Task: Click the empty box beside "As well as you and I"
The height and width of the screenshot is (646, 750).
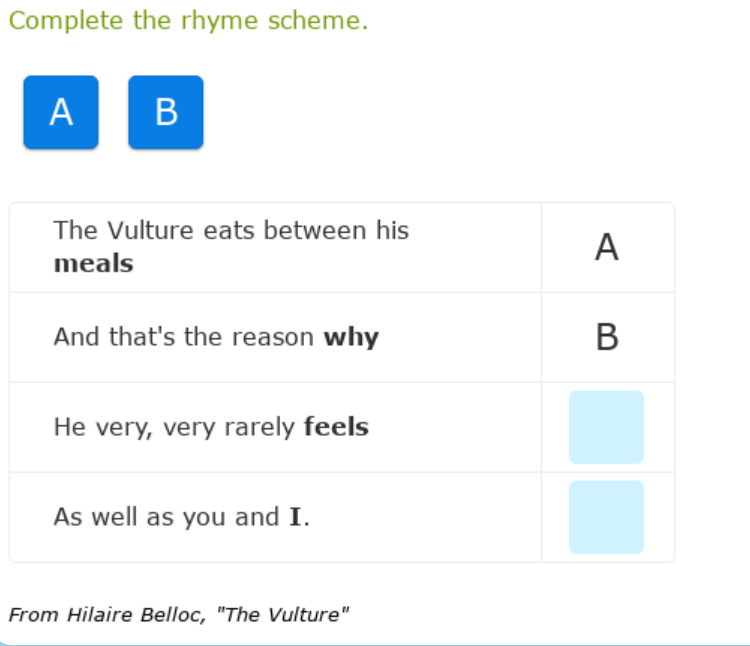Action: (606, 517)
